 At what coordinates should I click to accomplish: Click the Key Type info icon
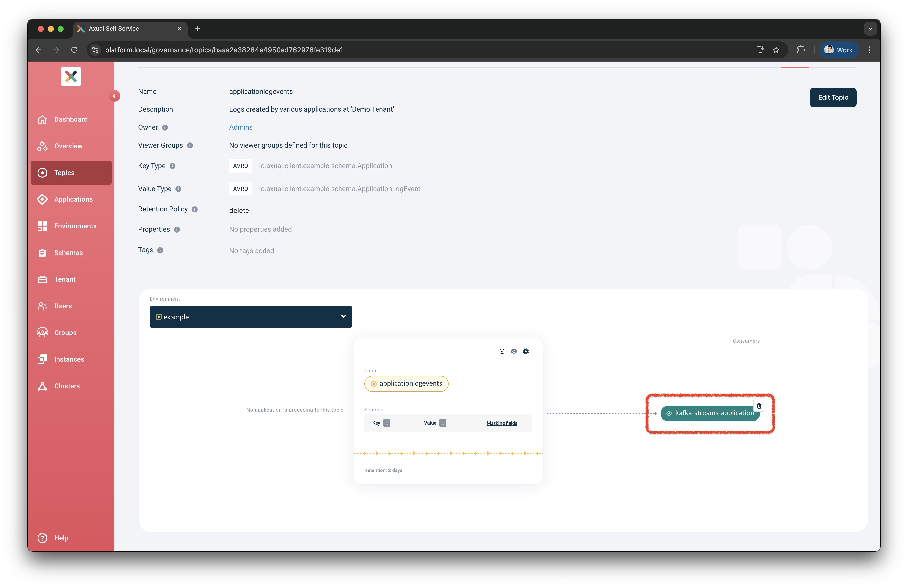[172, 166]
